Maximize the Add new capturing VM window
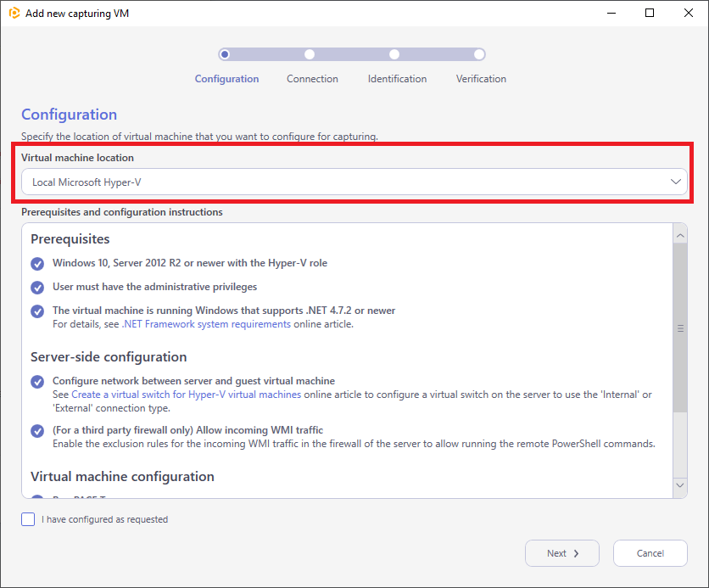Screen dimensions: 709x588 coord(650,13)
